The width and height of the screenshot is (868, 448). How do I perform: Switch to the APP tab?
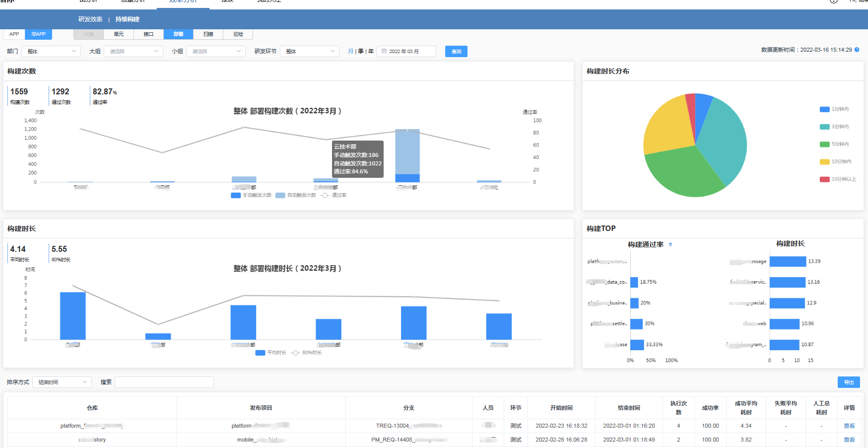pos(14,34)
